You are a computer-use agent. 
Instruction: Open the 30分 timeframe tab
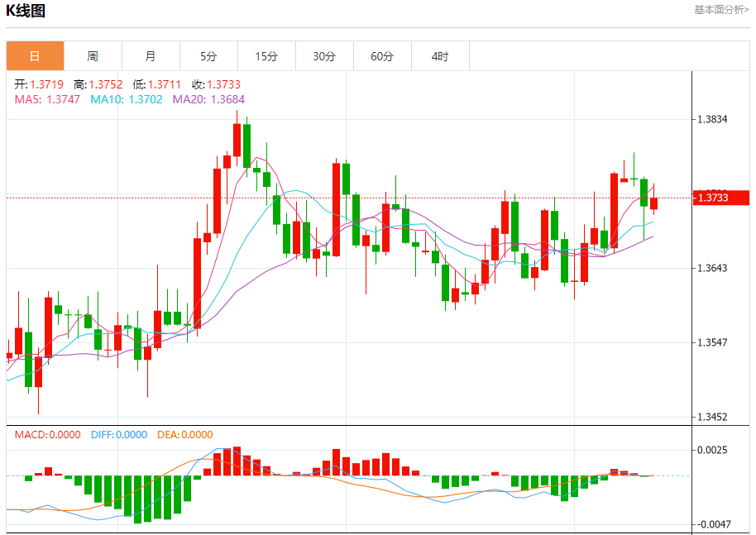[324, 56]
